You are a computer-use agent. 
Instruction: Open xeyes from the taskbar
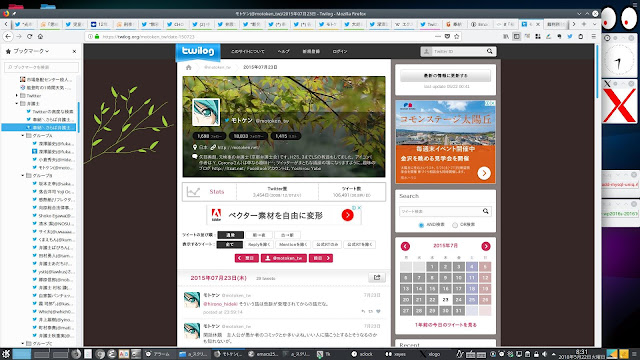click(x=396, y=354)
